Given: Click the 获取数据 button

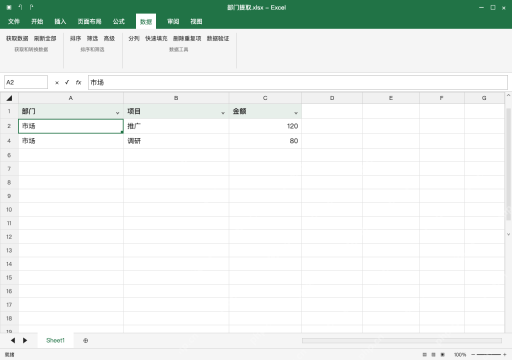Looking at the screenshot, I should coord(17,39).
